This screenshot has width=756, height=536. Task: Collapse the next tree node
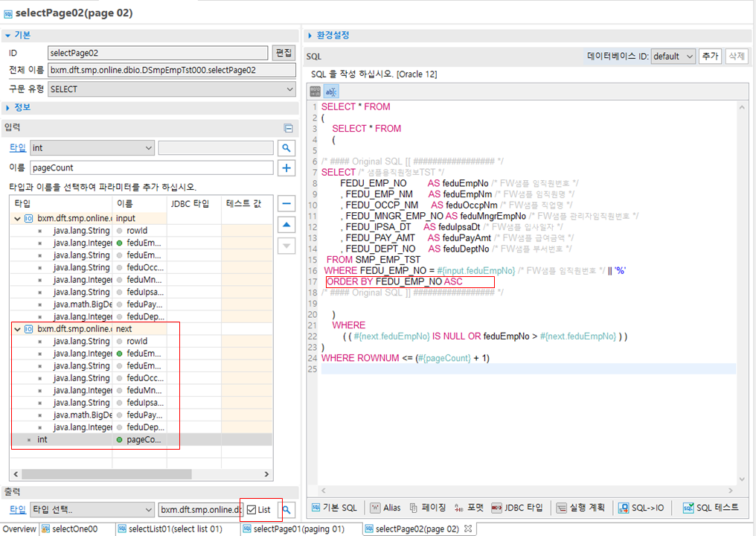(17, 329)
